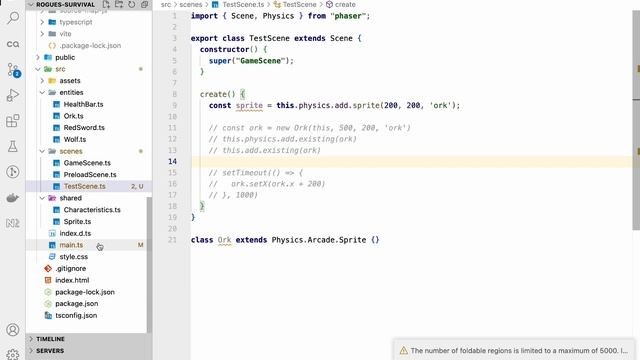Open PreloadScene.ts file
Viewport: 640px width, 360px height.
coord(90,174)
